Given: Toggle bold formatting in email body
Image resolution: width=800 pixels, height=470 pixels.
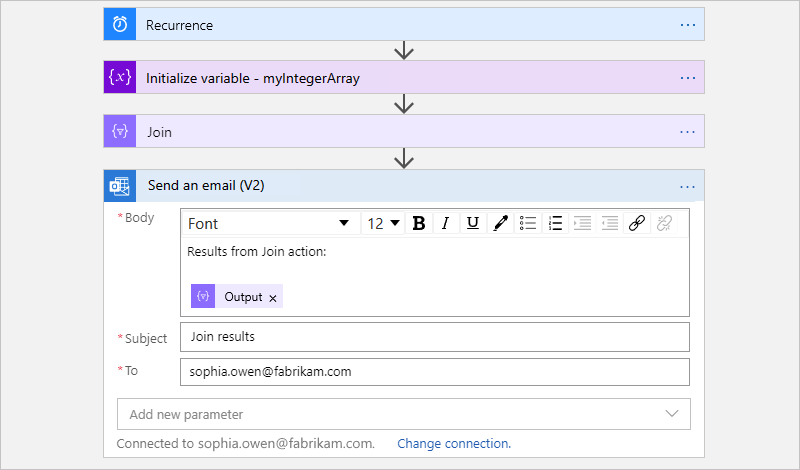Looking at the screenshot, I should (x=419, y=223).
